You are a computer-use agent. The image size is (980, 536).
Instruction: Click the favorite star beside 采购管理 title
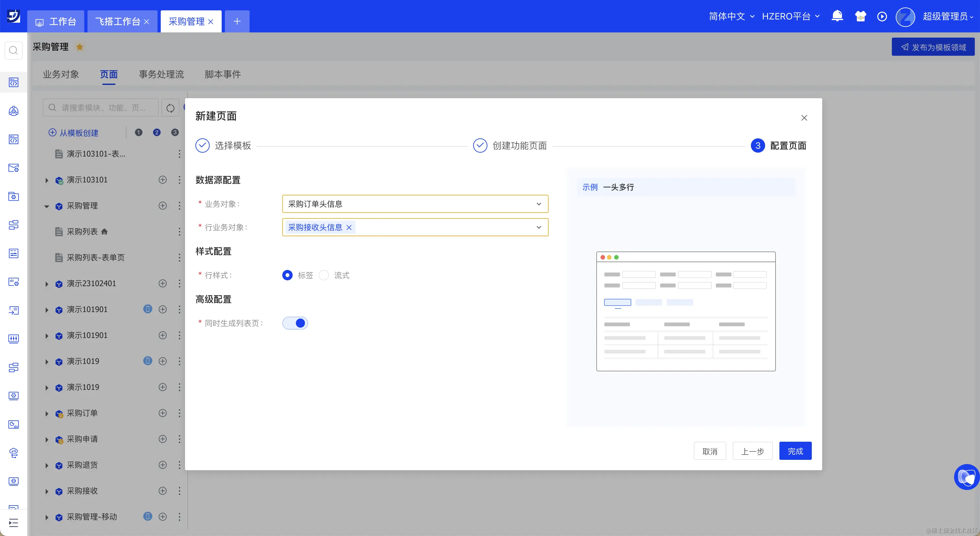point(79,47)
